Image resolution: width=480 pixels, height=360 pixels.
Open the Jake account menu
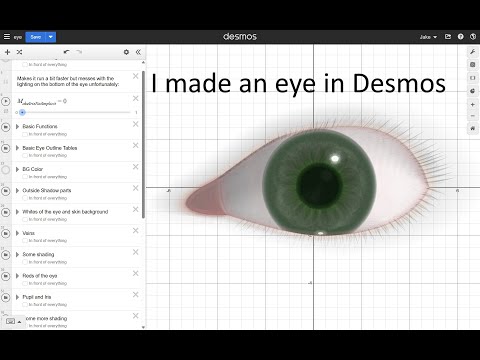click(x=428, y=37)
